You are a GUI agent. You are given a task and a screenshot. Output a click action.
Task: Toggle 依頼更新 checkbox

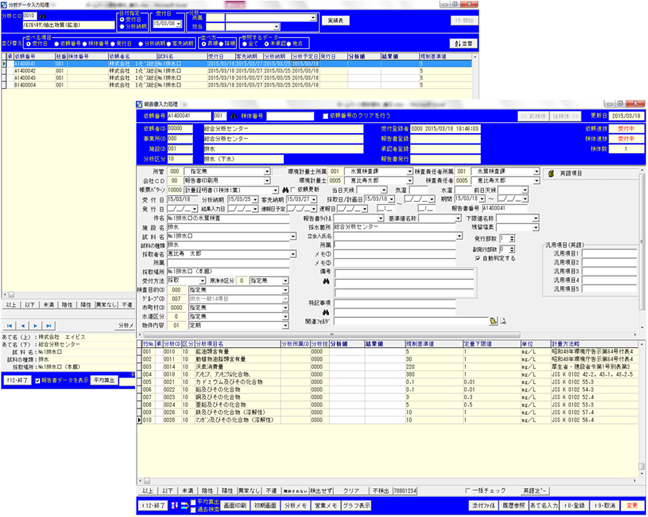293,190
